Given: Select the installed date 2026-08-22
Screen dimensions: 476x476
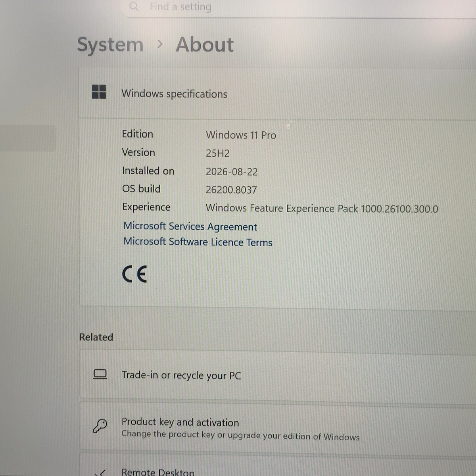Looking at the screenshot, I should 232,172.
